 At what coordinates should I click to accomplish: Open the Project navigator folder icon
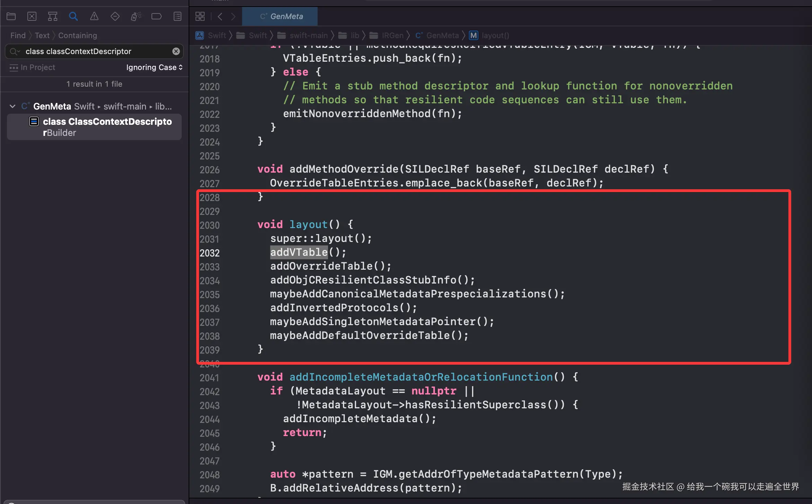[x=11, y=16]
